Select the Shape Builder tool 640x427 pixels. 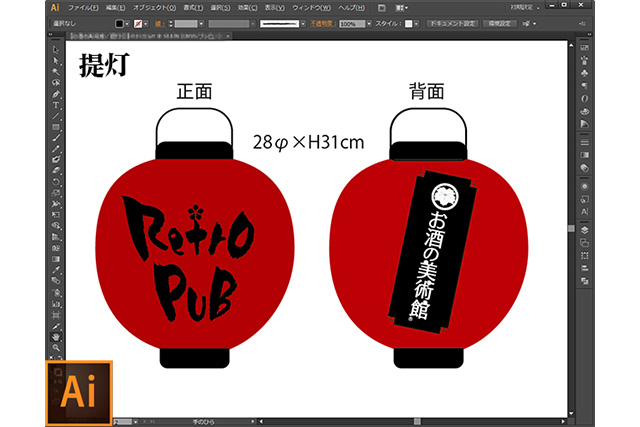56,226
